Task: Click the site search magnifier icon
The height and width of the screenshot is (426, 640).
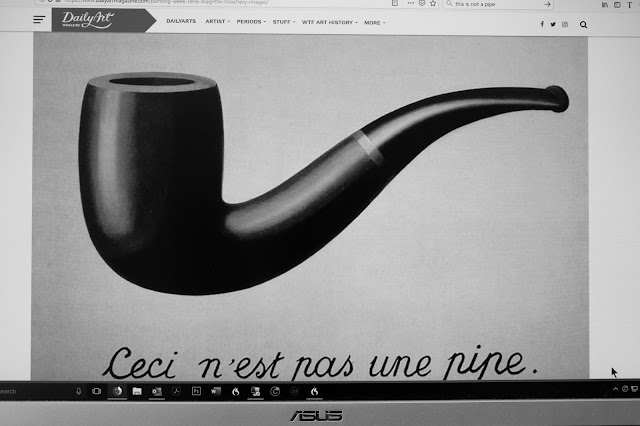Action: tap(583, 25)
